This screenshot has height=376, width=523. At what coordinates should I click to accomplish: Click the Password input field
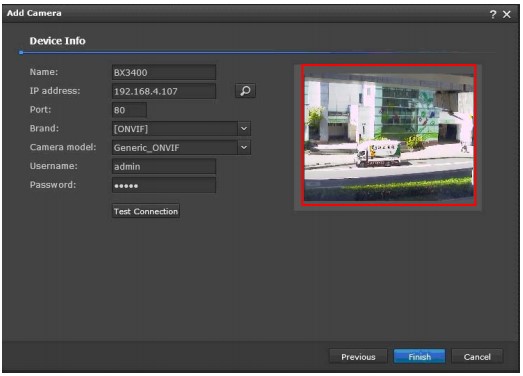(164, 185)
